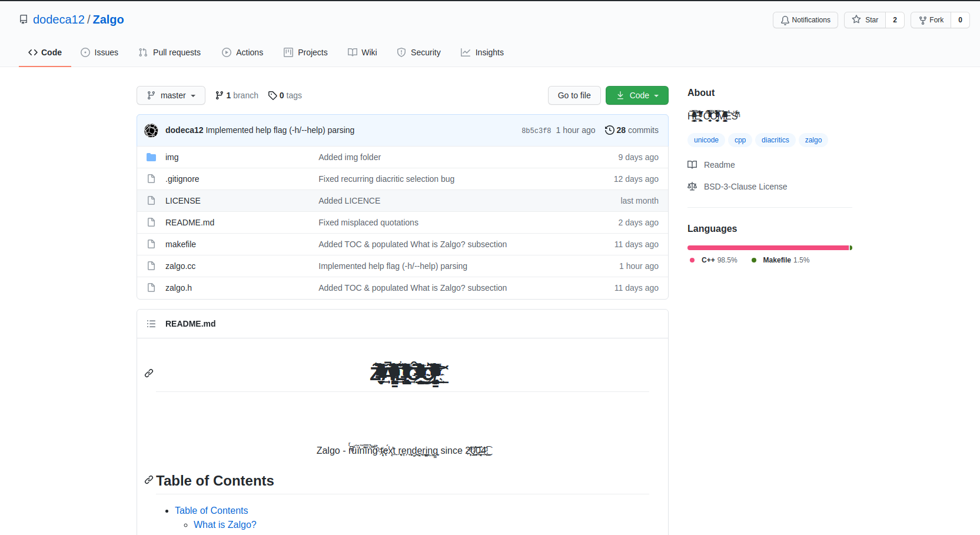
Task: Open the .gitignore file
Action: 182,179
